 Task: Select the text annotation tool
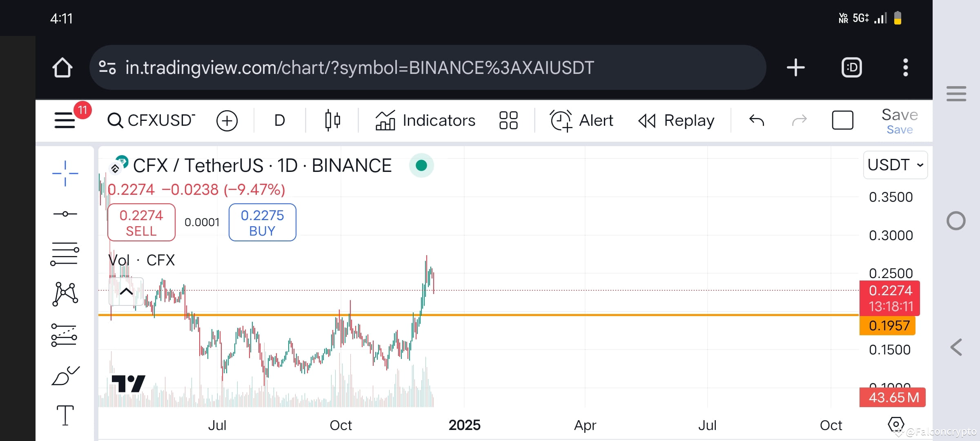tap(65, 414)
